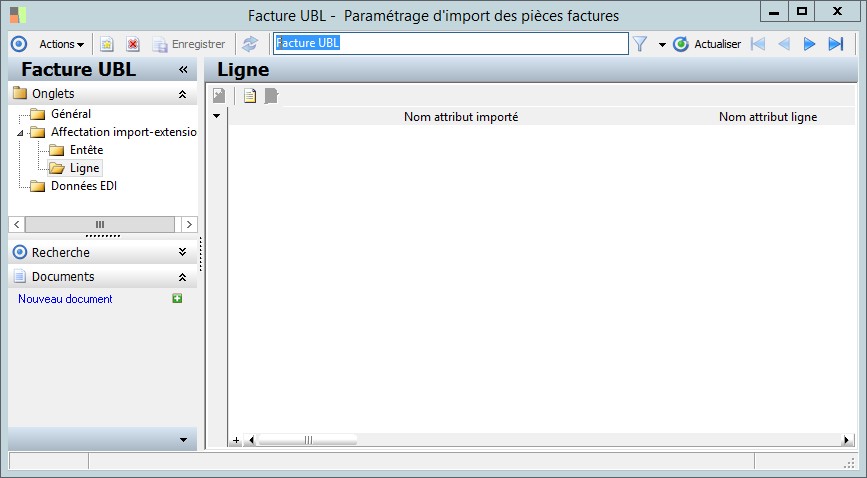Go to the last record arrow
The image size is (867, 478).
[835, 44]
